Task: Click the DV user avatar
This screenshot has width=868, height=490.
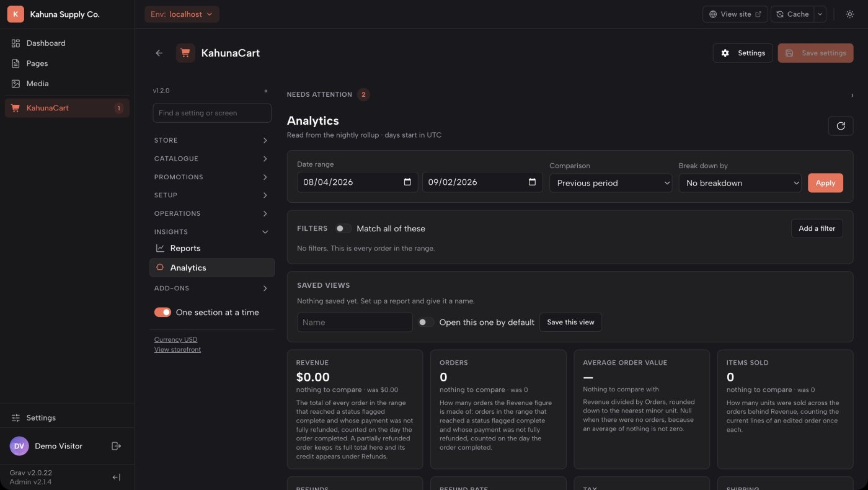Action: pos(19,446)
